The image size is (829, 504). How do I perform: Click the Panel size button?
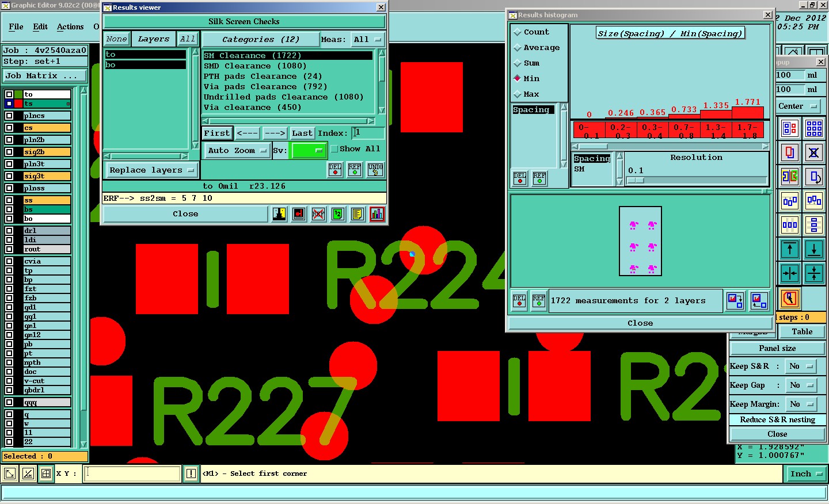point(777,349)
